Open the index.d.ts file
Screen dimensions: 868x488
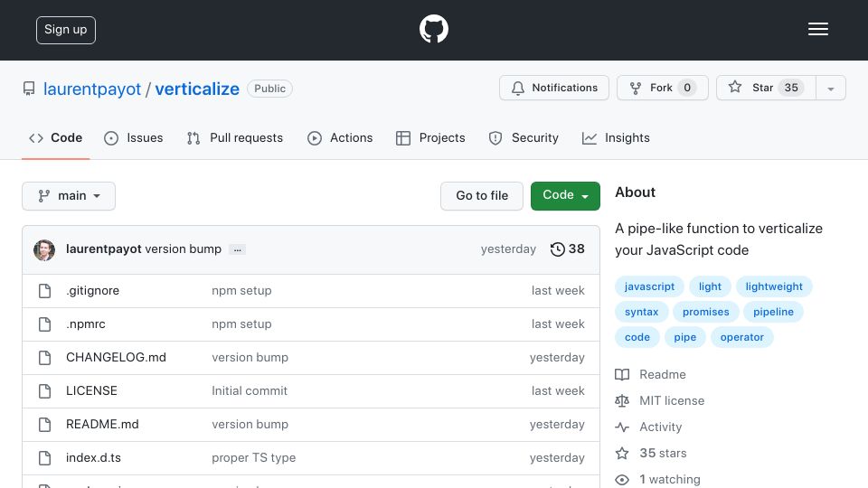pyautogui.click(x=93, y=457)
